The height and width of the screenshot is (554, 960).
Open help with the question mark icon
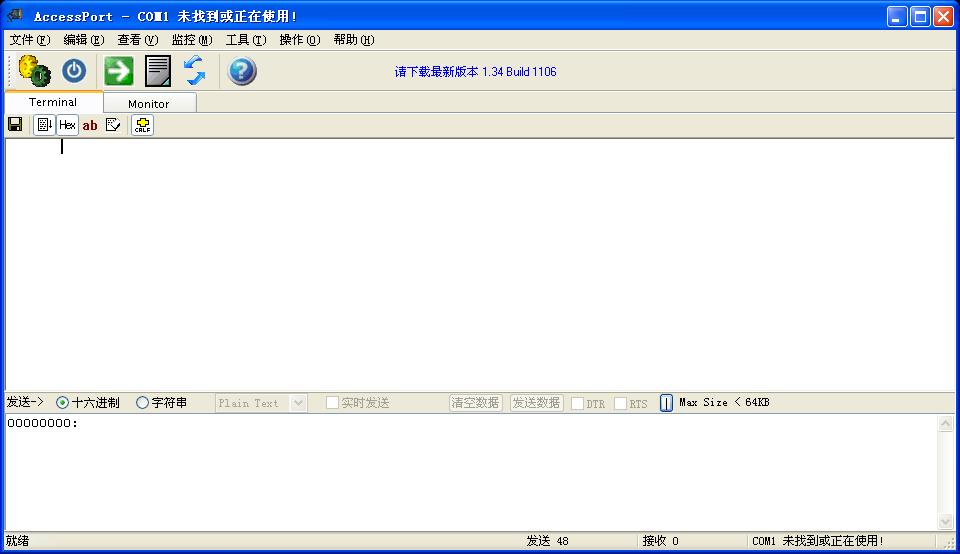[242, 71]
